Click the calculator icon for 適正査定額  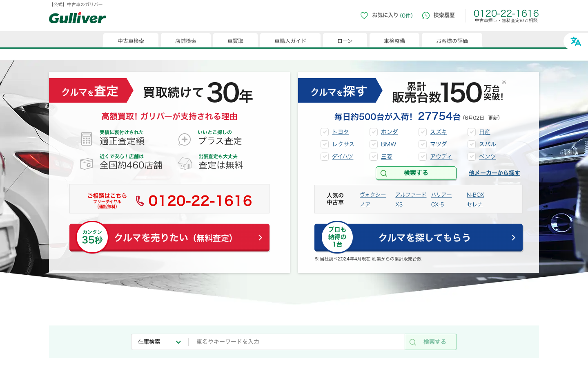click(87, 139)
